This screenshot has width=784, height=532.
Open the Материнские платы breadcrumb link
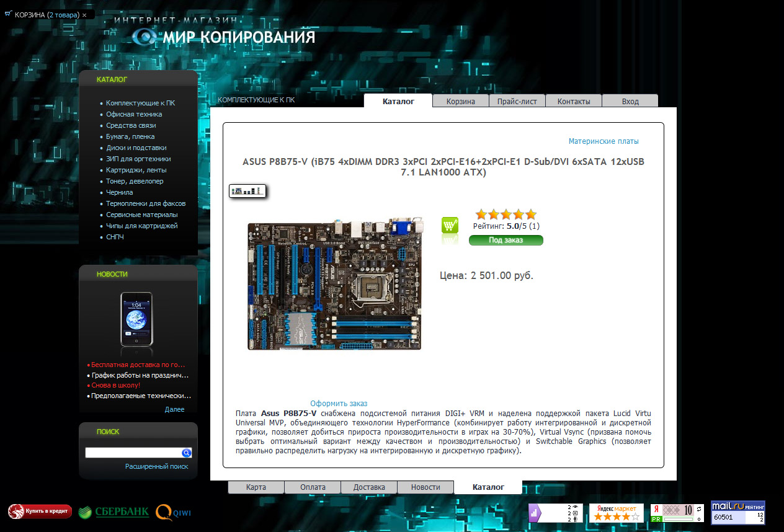tap(604, 141)
